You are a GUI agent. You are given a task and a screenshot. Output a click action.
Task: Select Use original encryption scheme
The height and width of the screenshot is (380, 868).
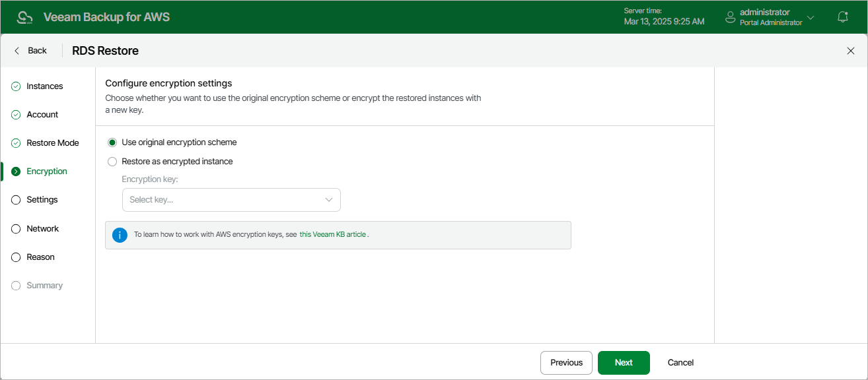(x=112, y=142)
